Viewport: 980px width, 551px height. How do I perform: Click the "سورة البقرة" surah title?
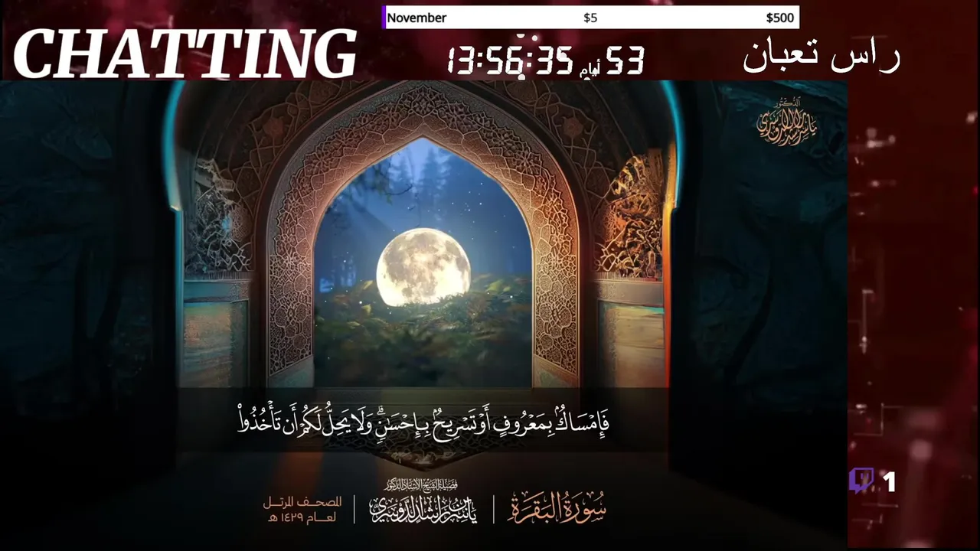(x=557, y=507)
